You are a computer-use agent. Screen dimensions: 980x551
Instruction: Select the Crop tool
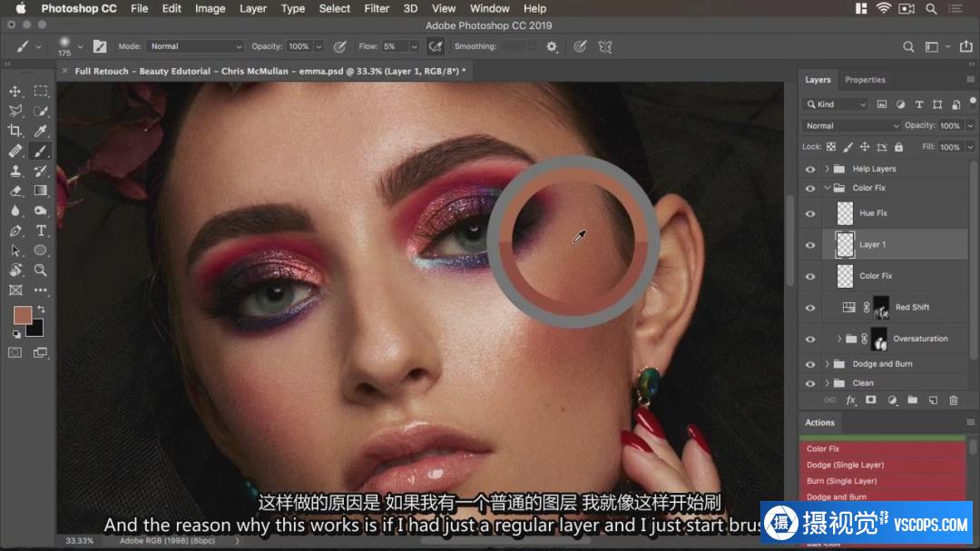tap(15, 132)
